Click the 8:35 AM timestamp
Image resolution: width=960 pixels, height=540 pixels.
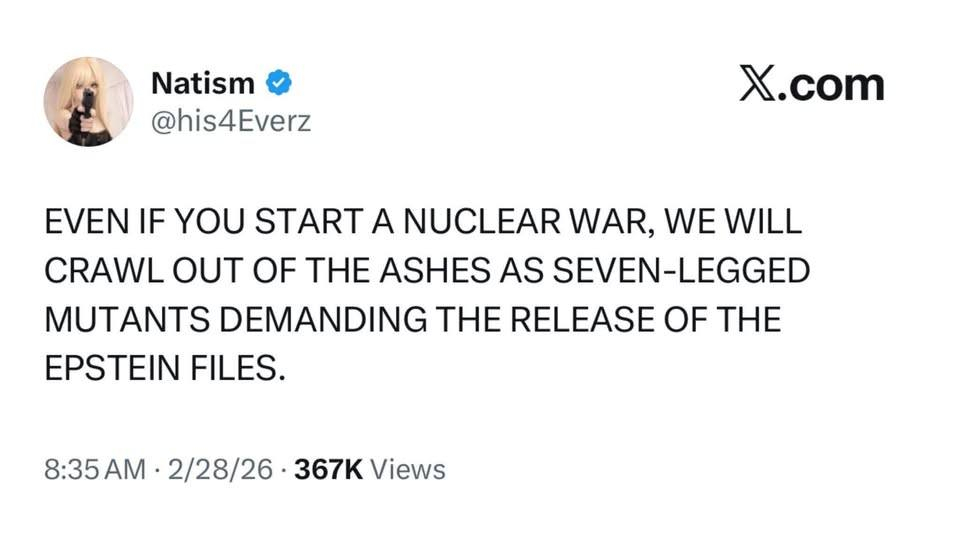93,470
